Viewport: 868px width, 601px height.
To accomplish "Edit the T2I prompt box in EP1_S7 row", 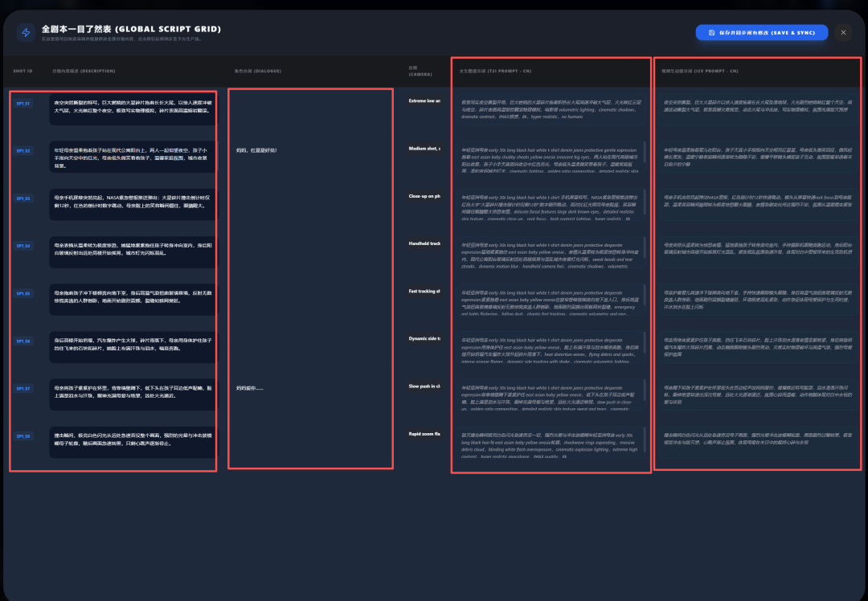I will (551, 395).
